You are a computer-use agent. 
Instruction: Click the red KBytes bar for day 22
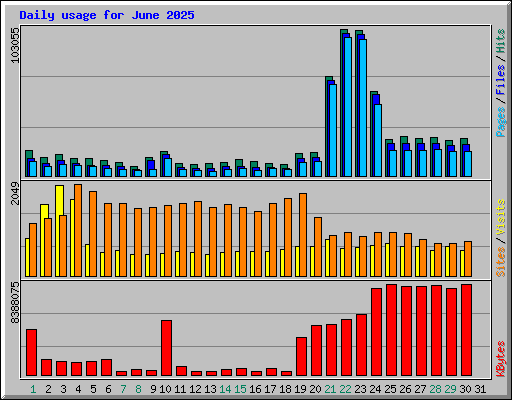[x=347, y=348]
